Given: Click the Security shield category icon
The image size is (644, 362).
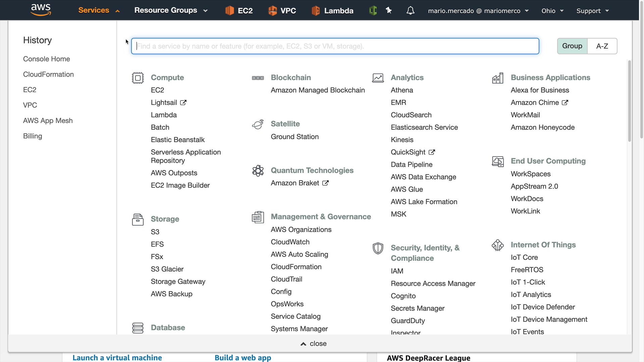Looking at the screenshot, I should 378,248.
